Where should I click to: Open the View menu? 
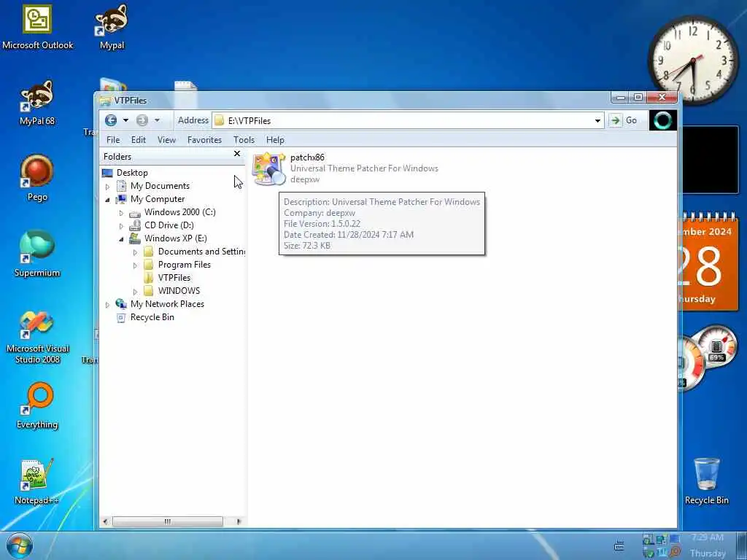[x=167, y=139]
